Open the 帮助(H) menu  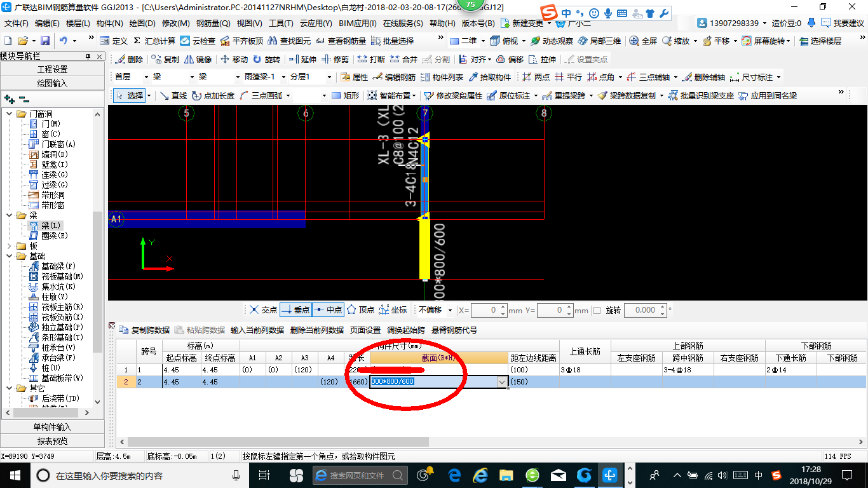pyautogui.click(x=442, y=24)
